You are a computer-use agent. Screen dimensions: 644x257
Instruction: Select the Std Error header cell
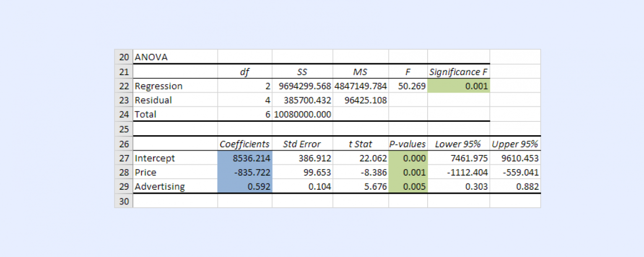tap(303, 144)
